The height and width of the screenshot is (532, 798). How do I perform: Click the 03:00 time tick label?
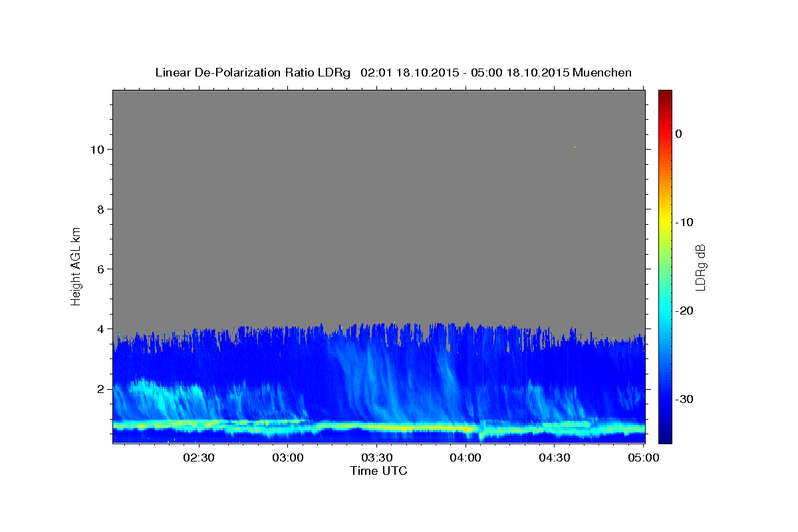(x=287, y=458)
